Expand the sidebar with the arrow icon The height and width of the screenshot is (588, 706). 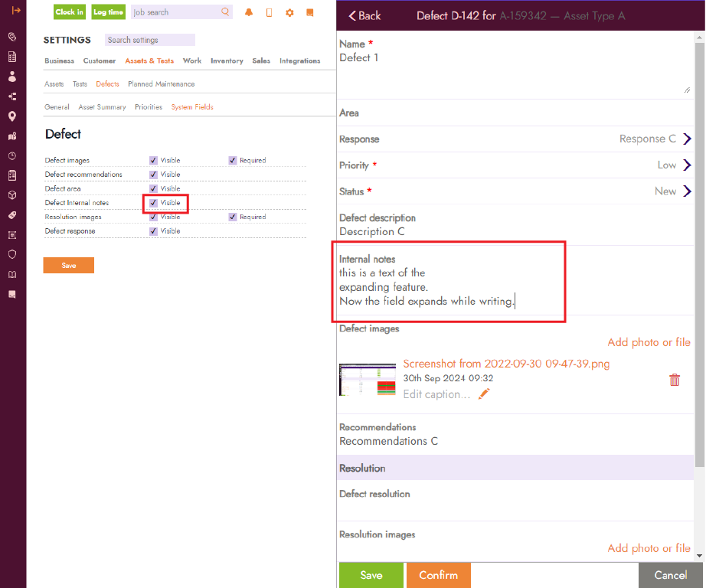(16, 10)
